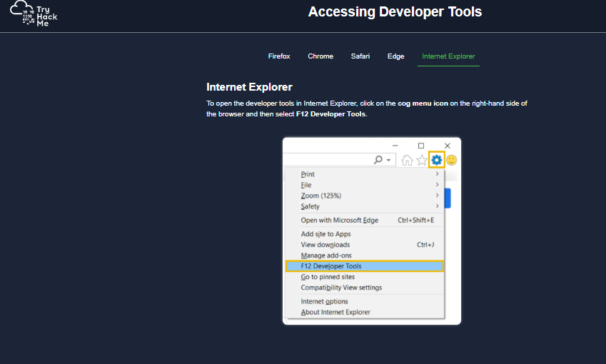
Task: Click the Ctrl+J shortcut text
Action: click(425, 245)
